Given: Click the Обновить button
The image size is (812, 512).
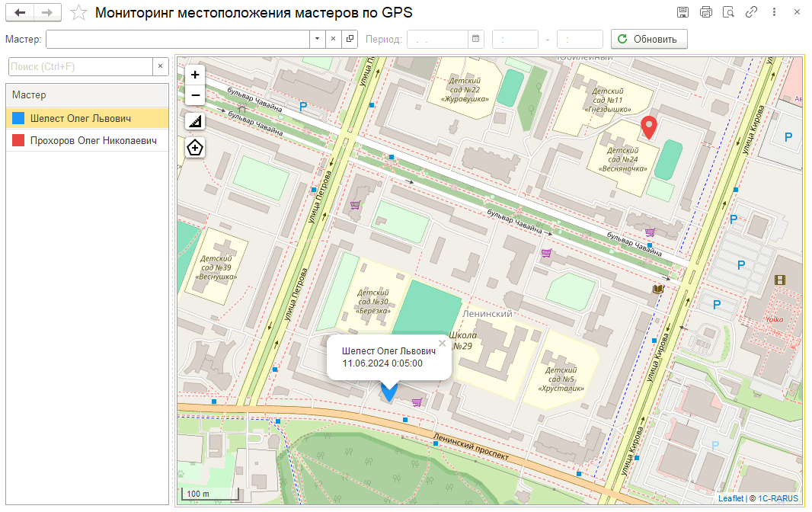Looking at the screenshot, I should [x=649, y=39].
